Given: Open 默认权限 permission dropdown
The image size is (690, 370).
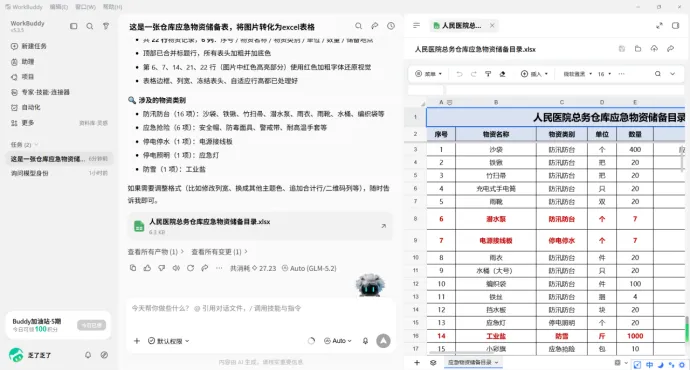Looking at the screenshot, I should [x=169, y=341].
